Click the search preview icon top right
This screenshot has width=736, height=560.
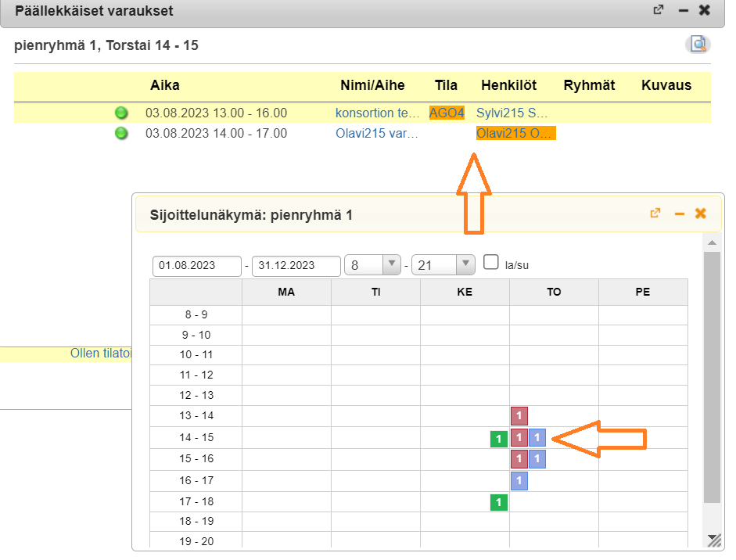pyautogui.click(x=697, y=45)
